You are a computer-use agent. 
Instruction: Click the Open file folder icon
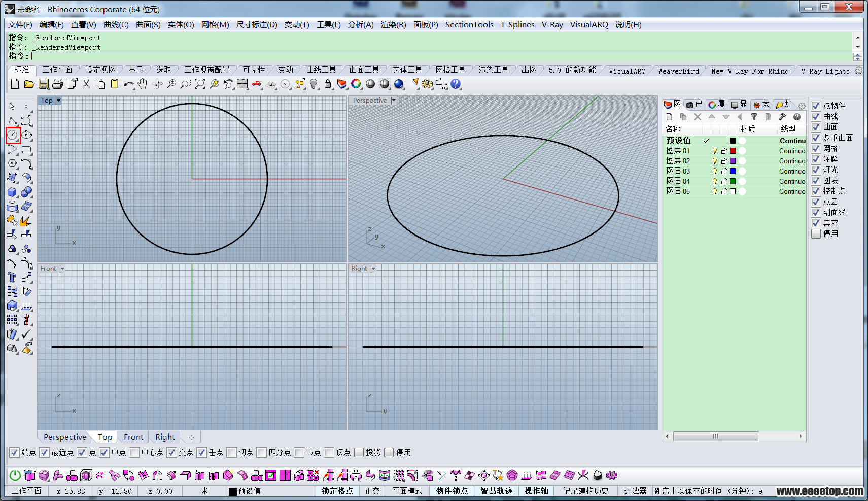(29, 84)
